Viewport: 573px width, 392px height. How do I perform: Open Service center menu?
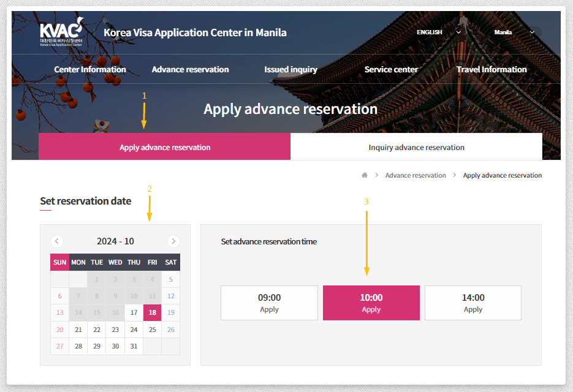391,70
